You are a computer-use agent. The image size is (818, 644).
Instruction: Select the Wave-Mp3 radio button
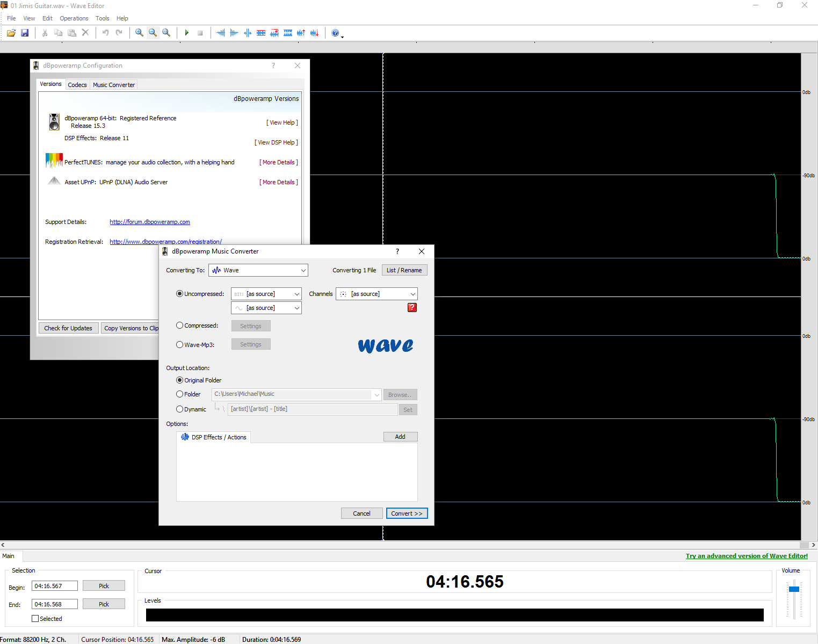[x=180, y=345]
